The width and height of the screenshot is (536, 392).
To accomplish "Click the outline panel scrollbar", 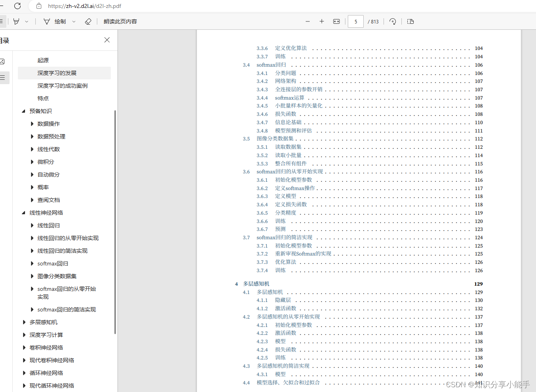I will pyautogui.click(x=115, y=222).
